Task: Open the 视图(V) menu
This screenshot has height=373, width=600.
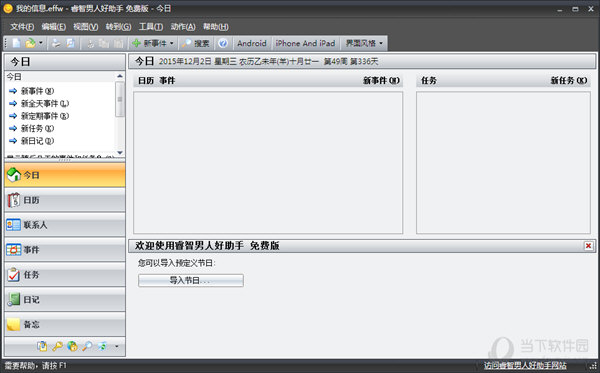Action: [86, 27]
